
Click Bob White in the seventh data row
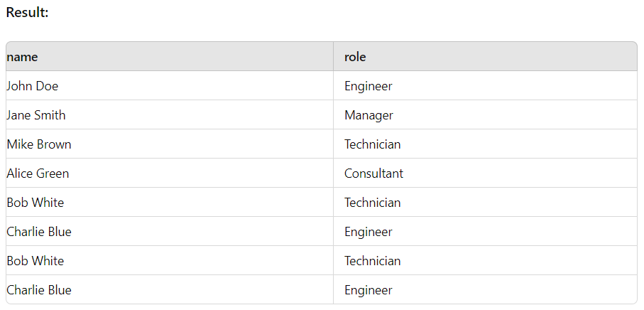point(170,261)
